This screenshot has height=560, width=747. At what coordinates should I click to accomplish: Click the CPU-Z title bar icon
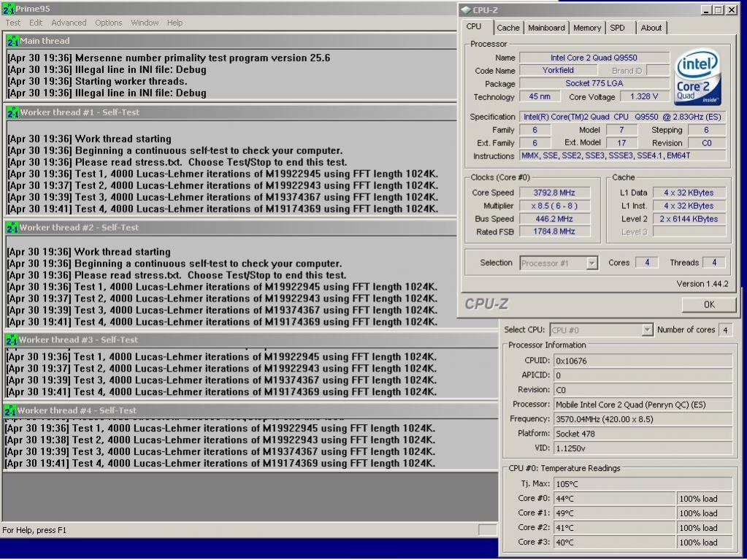pos(466,10)
